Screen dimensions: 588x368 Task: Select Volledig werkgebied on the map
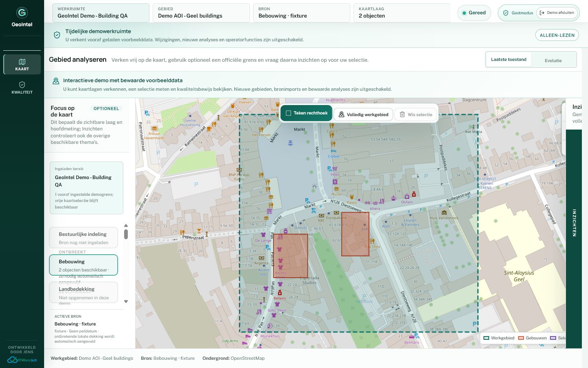coord(363,114)
